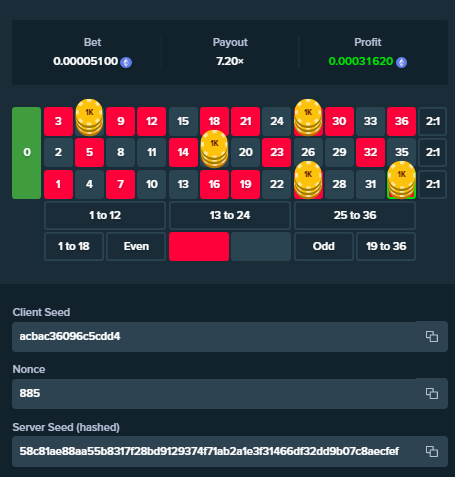The width and height of the screenshot is (455, 477).
Task: Place a chip on red 23
Action: click(277, 152)
